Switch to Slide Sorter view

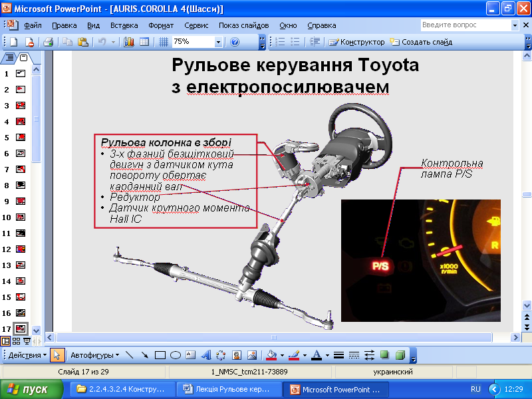16,341
